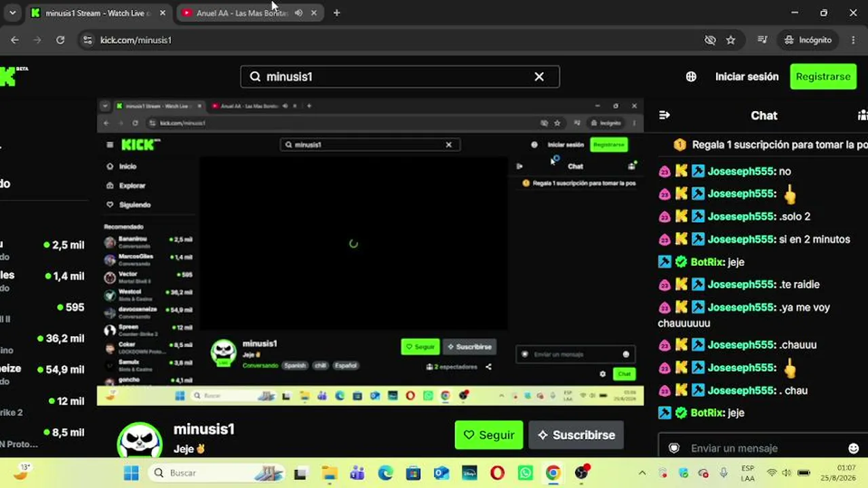
Task: Open File Explorer from the taskbar
Action: [329, 472]
